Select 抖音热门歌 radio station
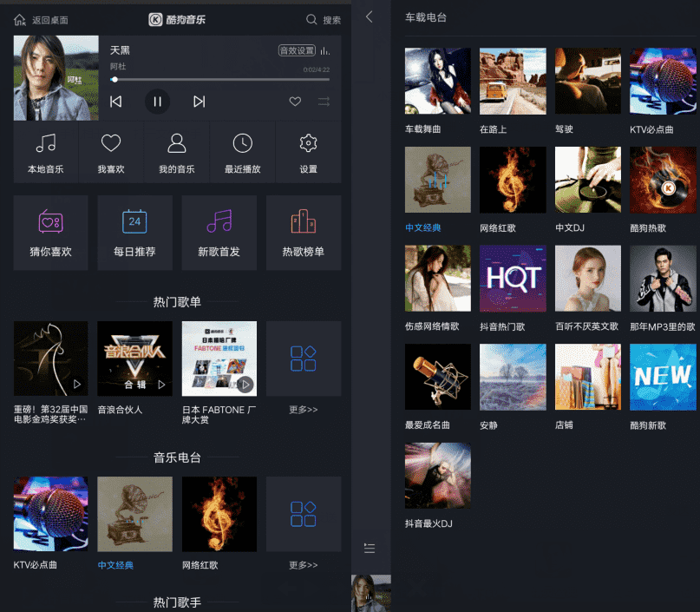This screenshot has width=700, height=612. click(513, 279)
